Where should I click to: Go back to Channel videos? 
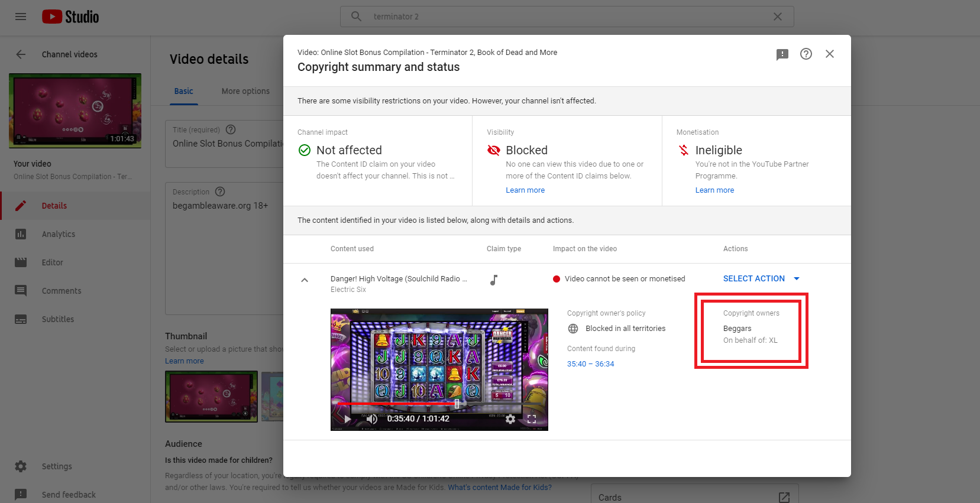(x=21, y=54)
